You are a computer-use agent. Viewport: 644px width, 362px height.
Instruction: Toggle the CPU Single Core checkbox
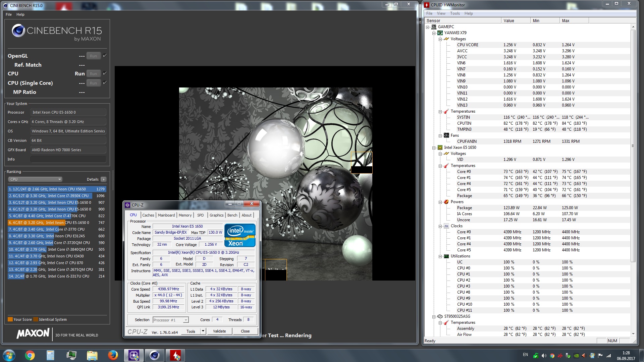105,83
